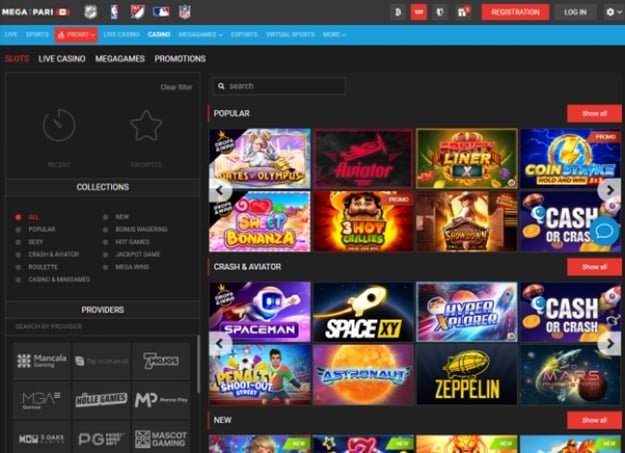The width and height of the screenshot is (625, 453).
Task: Switch to the SLOTS tab
Action: point(17,59)
